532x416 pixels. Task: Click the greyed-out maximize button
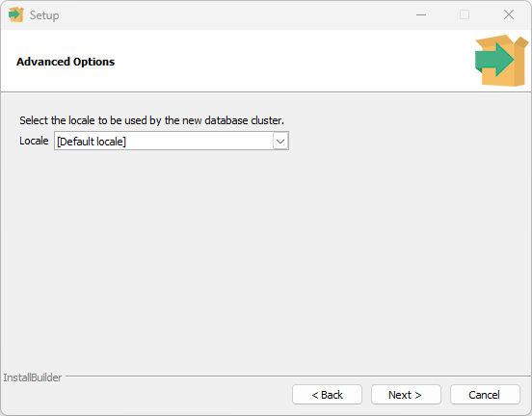(465, 14)
